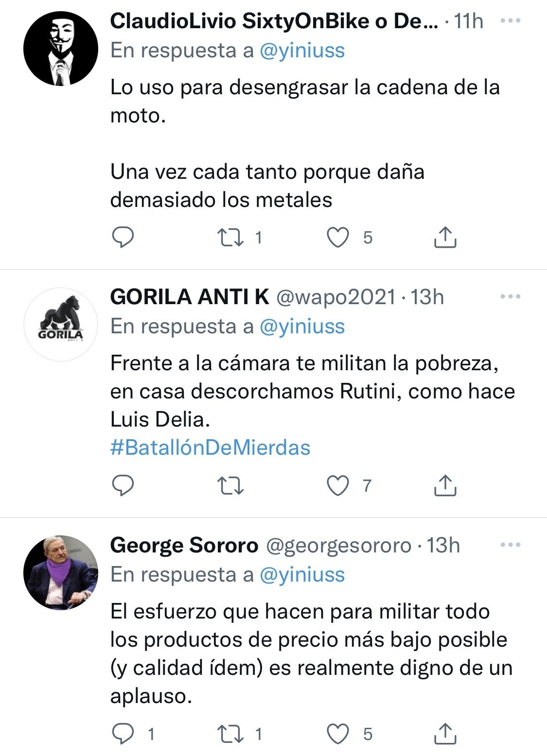The image size is (547, 756).
Task: Like GORILA ANTI K's tweet
Action: click(337, 485)
